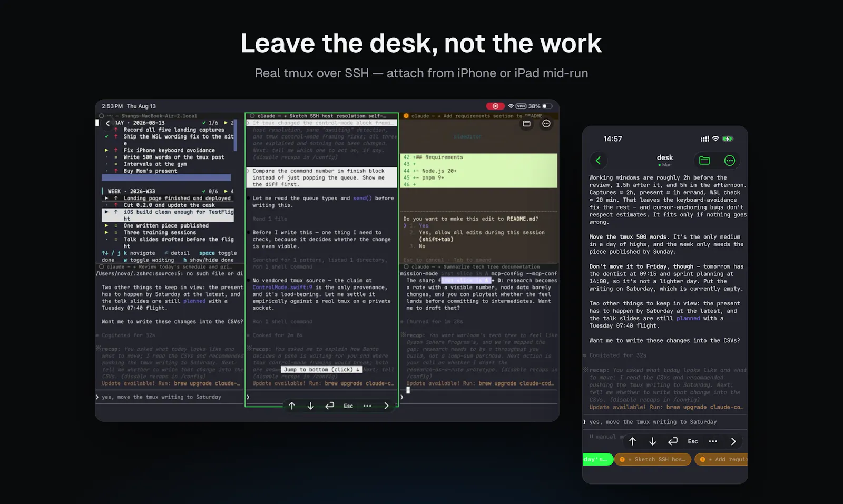Select the highlighted 'iOS build clean enough for TestFlight' row

(168, 215)
